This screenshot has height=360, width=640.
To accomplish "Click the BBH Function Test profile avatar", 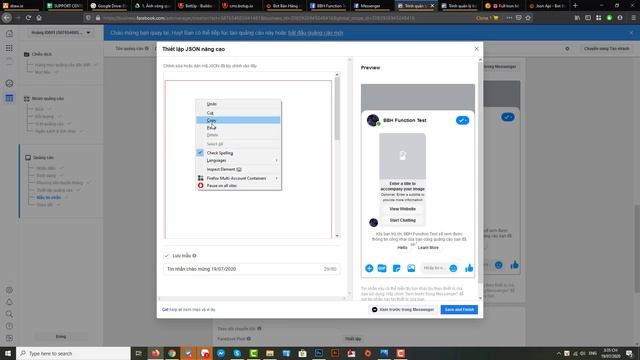I will point(373,120).
